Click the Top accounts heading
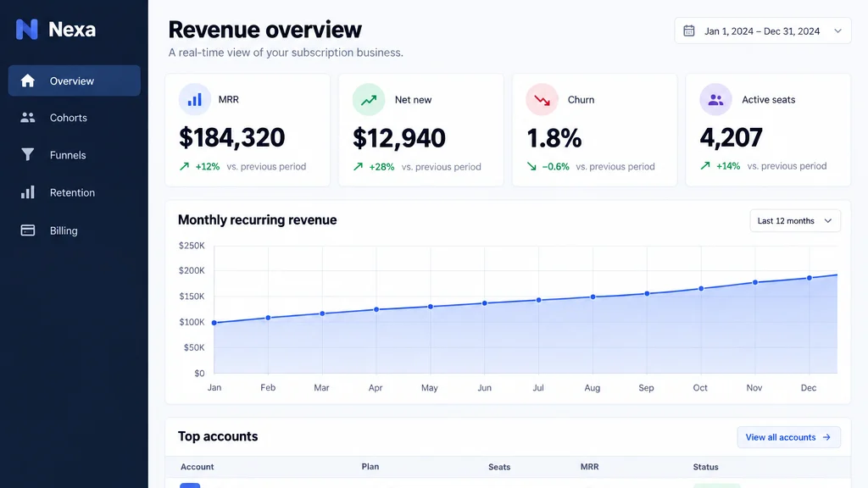 (218, 436)
